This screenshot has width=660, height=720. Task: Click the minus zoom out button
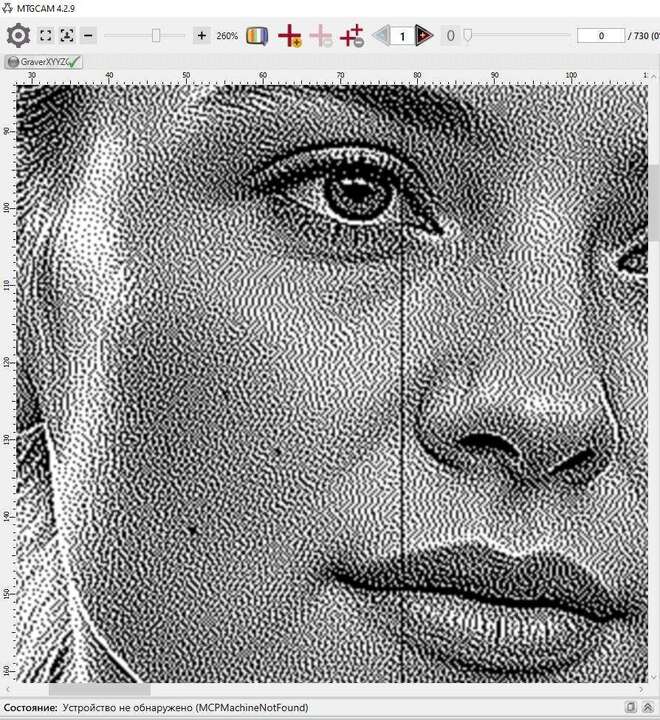click(x=88, y=36)
